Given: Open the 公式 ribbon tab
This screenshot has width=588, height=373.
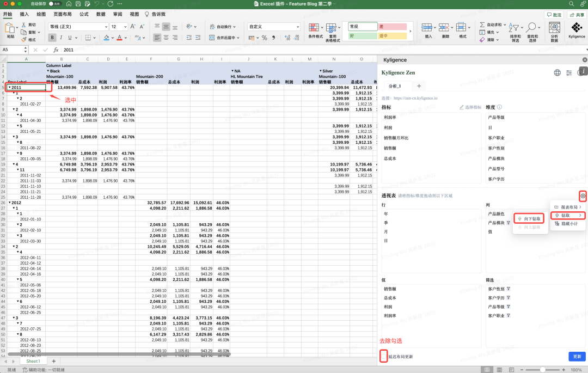Looking at the screenshot, I should coord(84,14).
